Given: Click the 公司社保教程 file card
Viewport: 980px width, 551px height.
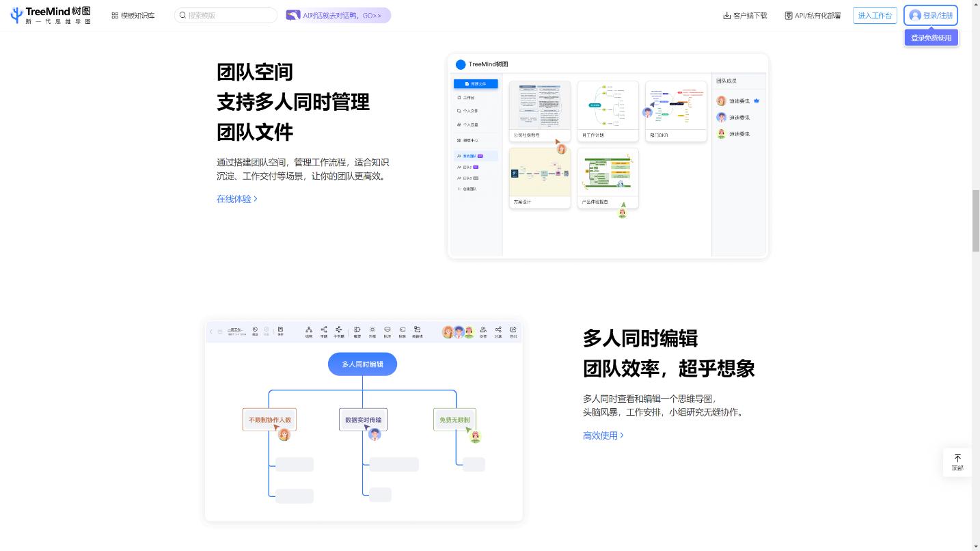Looking at the screenshot, I should tap(540, 111).
